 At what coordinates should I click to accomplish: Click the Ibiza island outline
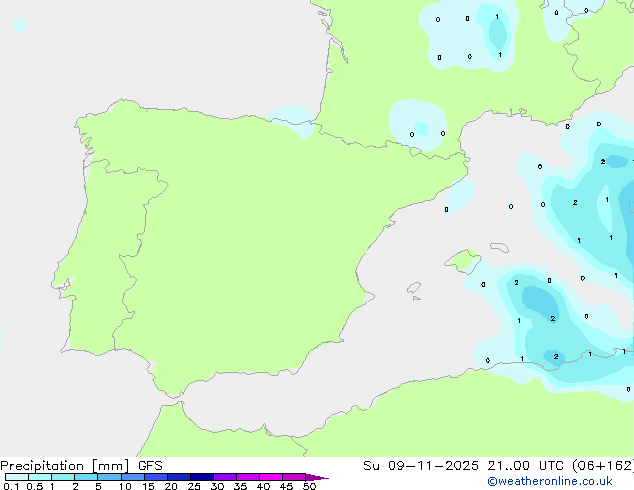click(x=414, y=288)
